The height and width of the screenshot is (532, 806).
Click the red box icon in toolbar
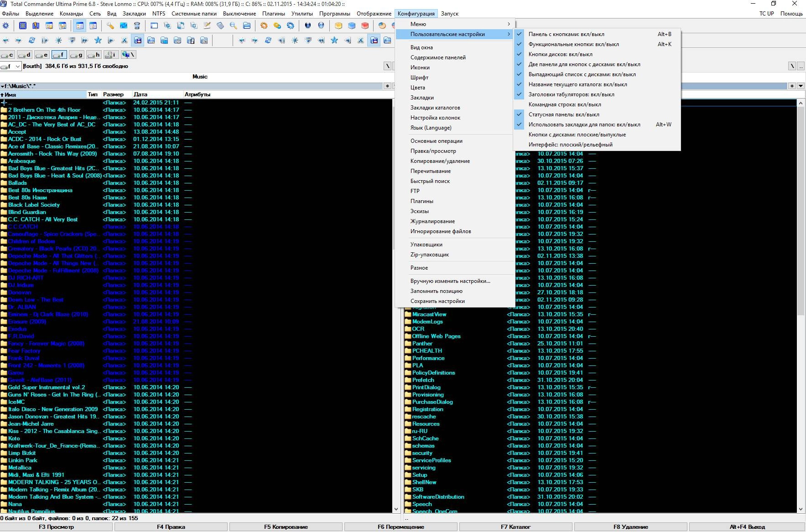[365, 26]
